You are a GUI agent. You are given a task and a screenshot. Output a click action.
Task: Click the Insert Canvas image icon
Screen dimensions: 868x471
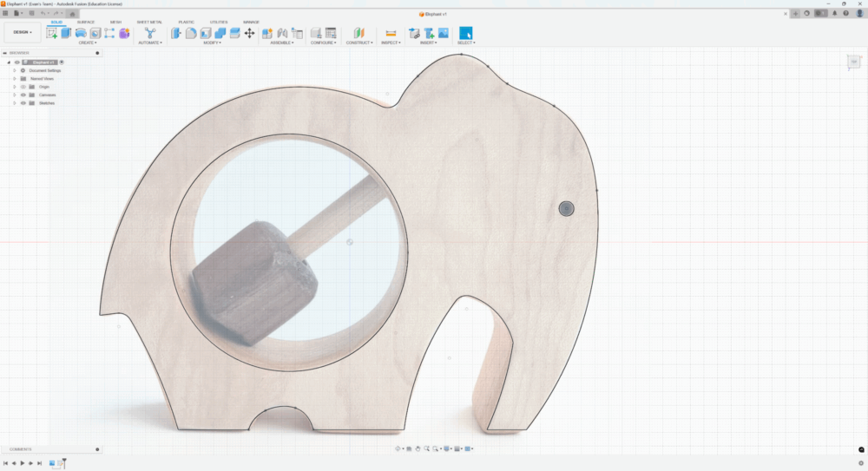[444, 33]
